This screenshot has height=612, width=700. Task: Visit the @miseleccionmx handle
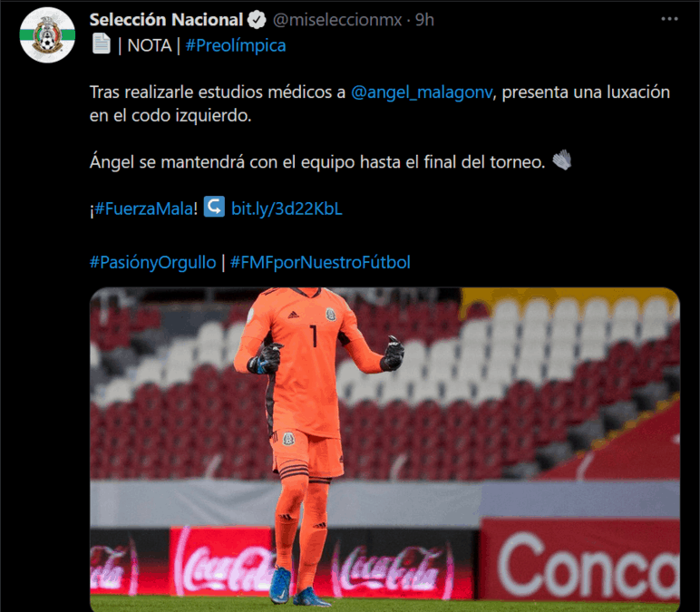(337, 20)
